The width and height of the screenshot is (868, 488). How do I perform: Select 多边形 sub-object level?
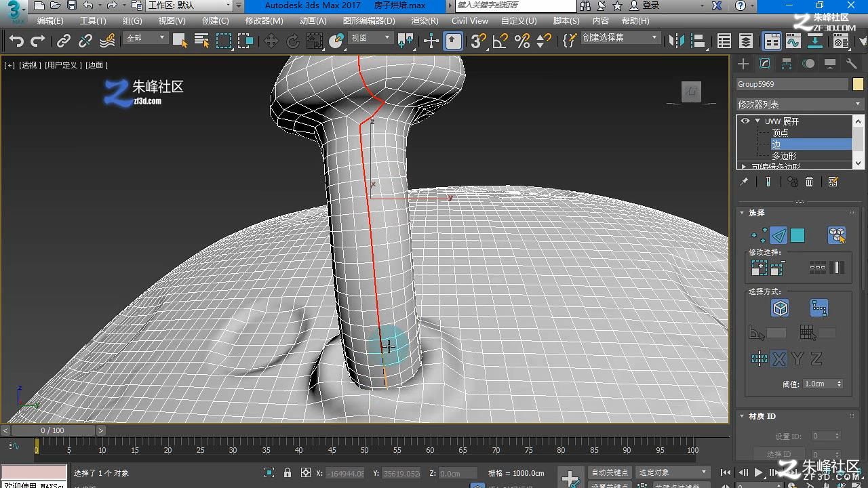[x=784, y=156]
